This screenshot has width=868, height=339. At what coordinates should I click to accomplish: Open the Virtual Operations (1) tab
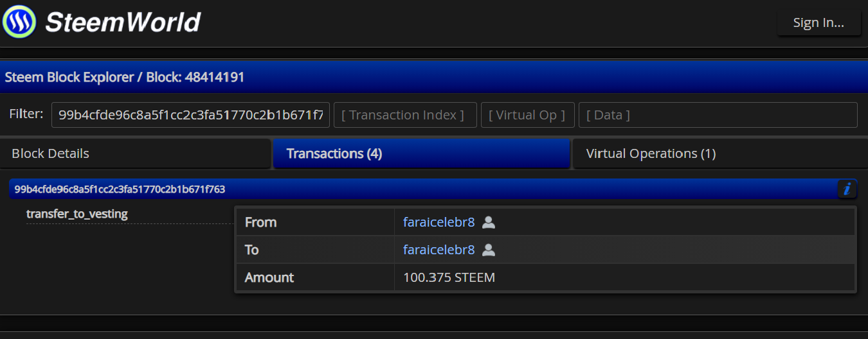720,153
